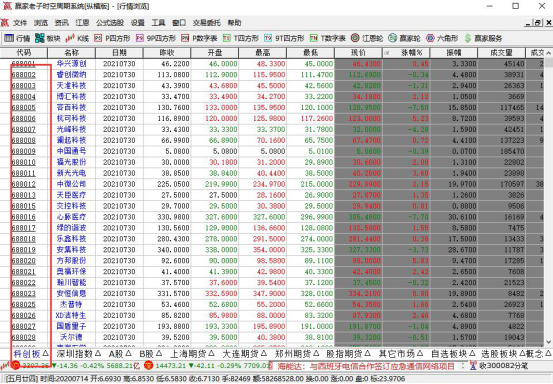Screen dimensions: 553x384
Task: Select the stock name 国盾量子
Action: pyautogui.click(x=71, y=326)
